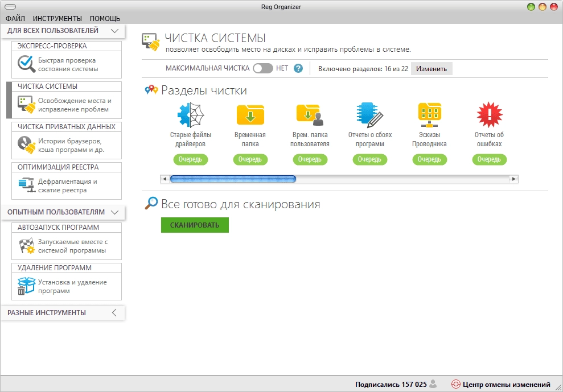This screenshot has height=392, width=563.
Task: Click the scrollbar right arrow
Action: [x=514, y=179]
